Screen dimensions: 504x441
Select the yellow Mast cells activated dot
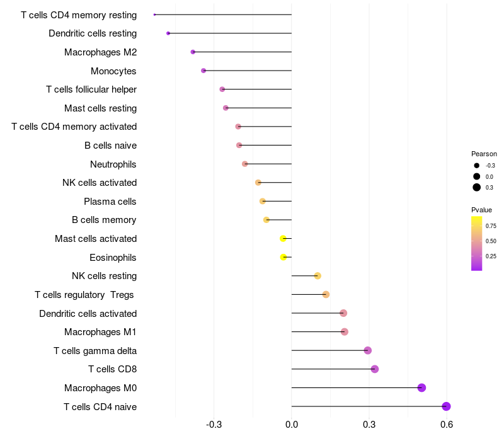tap(283, 238)
